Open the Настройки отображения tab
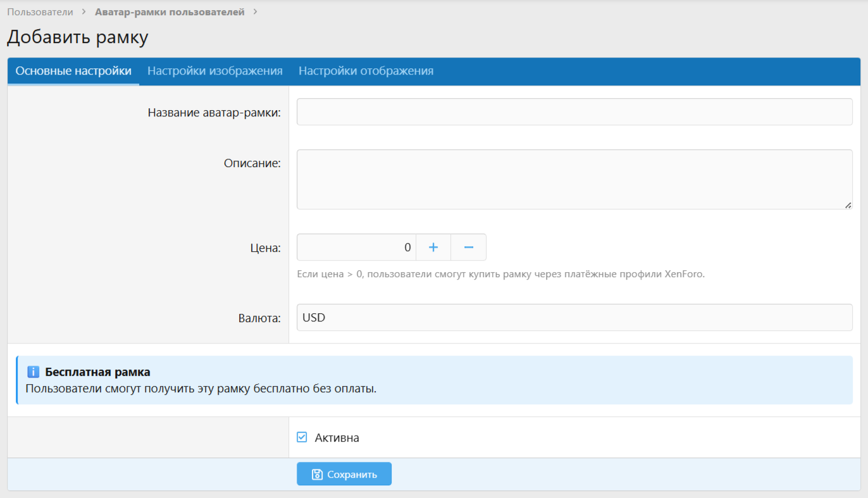Image resolution: width=868 pixels, height=498 pixels. (x=366, y=71)
